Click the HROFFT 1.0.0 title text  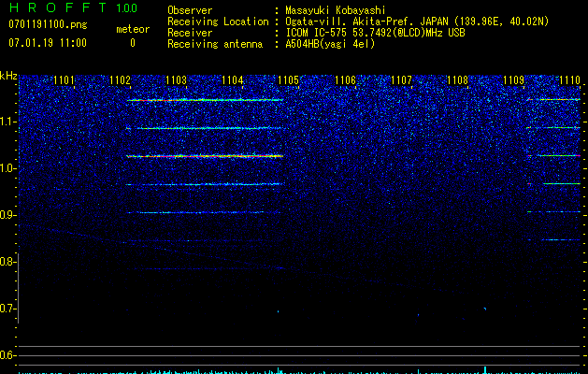(x=74, y=7)
